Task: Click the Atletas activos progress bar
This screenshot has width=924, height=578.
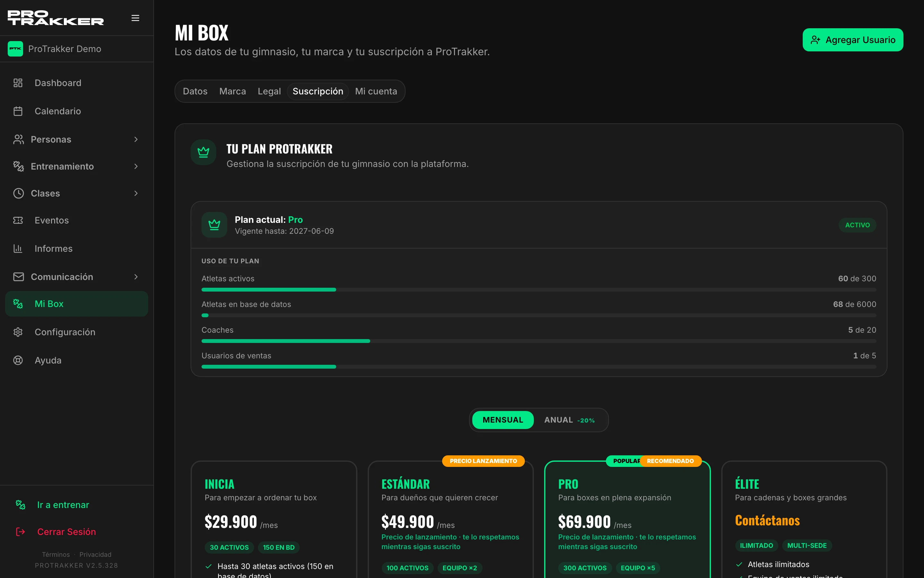Action: [x=539, y=290]
